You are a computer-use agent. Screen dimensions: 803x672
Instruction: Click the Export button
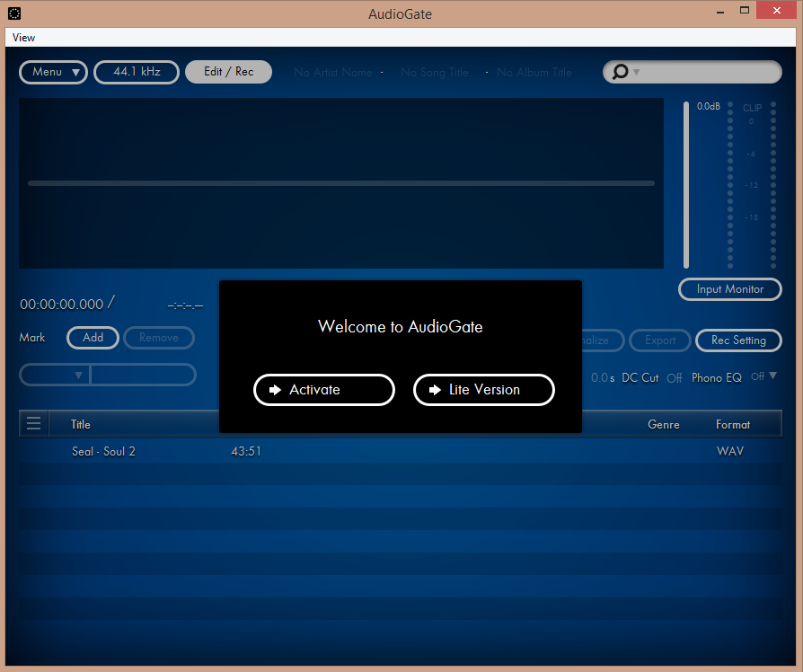point(660,340)
